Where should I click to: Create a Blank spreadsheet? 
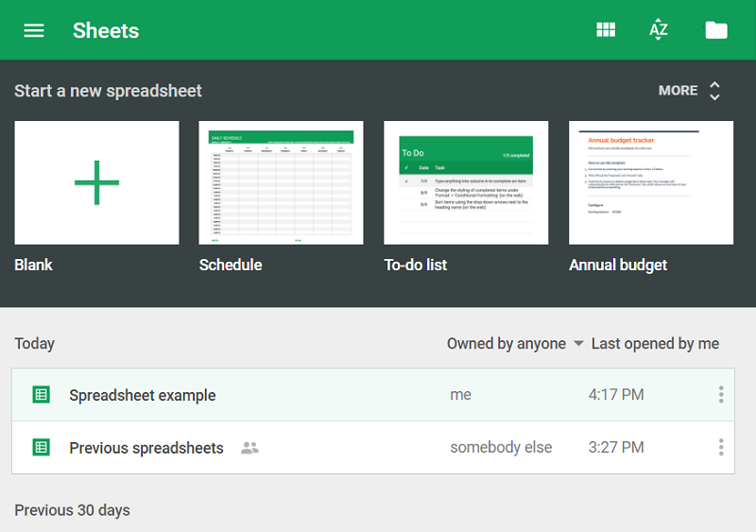click(x=97, y=182)
